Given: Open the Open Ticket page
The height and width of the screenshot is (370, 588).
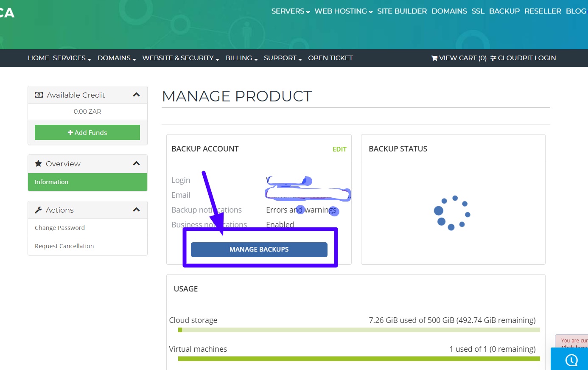Looking at the screenshot, I should tap(330, 58).
